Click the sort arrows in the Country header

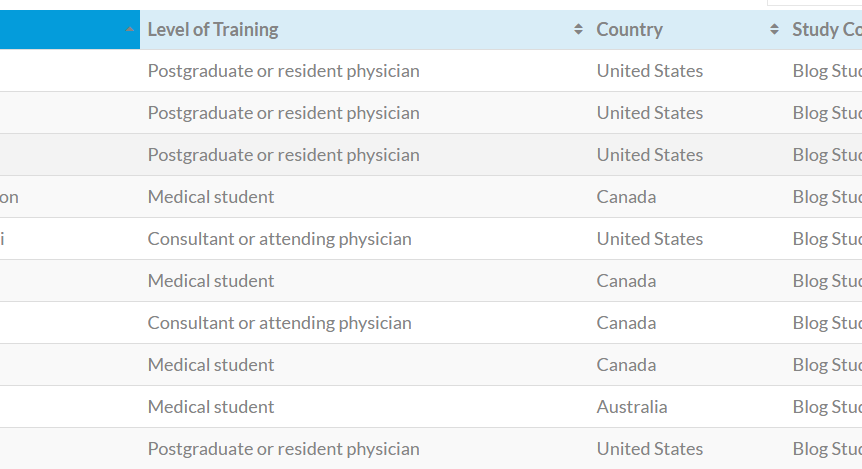774,30
